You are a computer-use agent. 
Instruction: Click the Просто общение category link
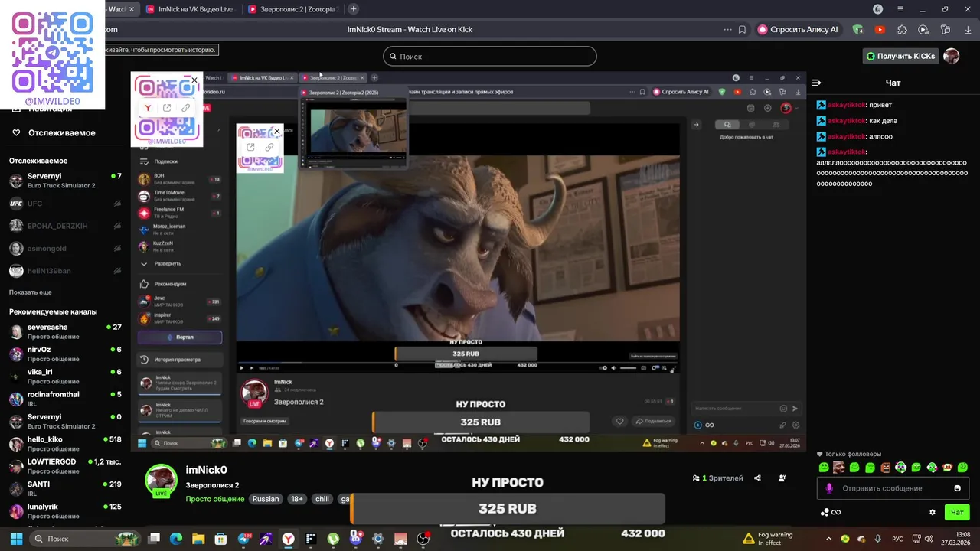coord(216,499)
